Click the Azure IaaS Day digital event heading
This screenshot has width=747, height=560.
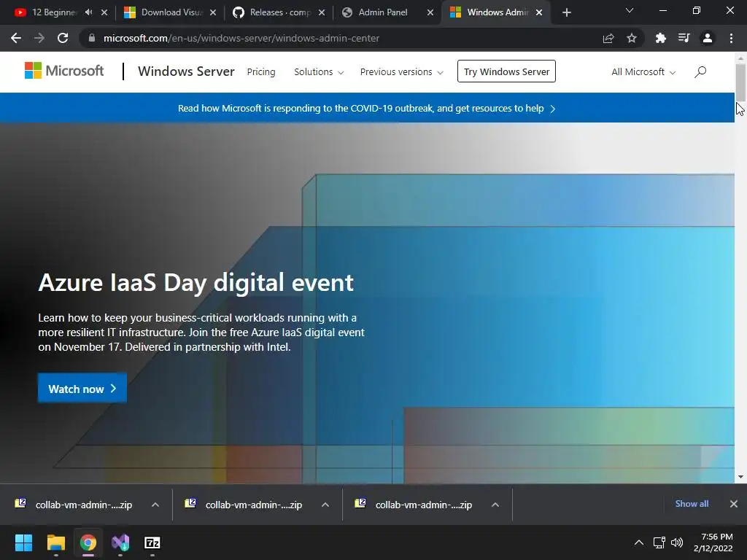click(196, 283)
